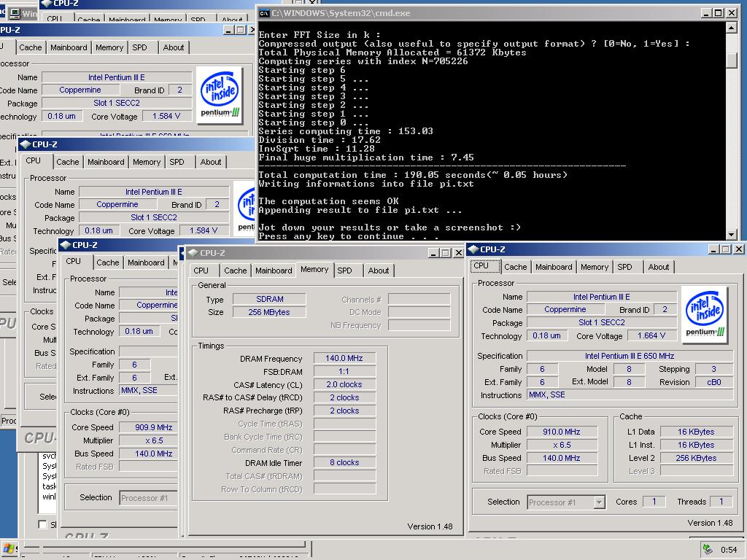747x560 pixels.
Task: Open the Memory tab in the 1.664 V CPU-Z window
Action: coord(594,267)
